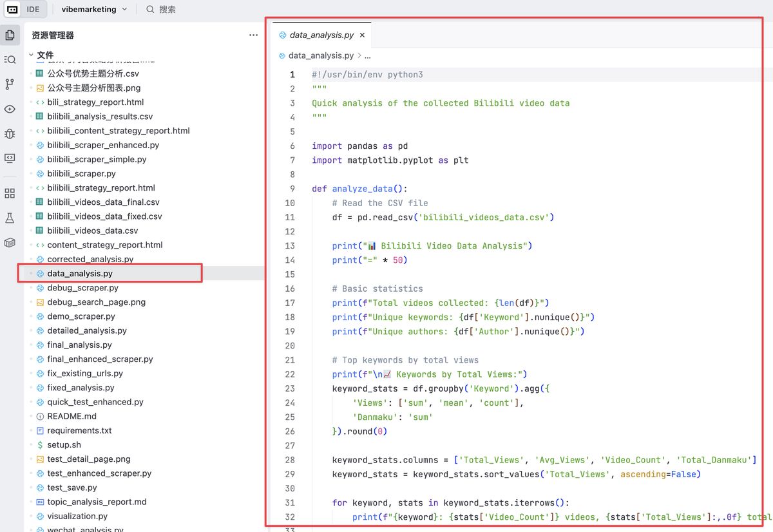Image resolution: width=773 pixels, height=532 pixels.
Task: Close the data_analysis.py tab
Action: (362, 35)
